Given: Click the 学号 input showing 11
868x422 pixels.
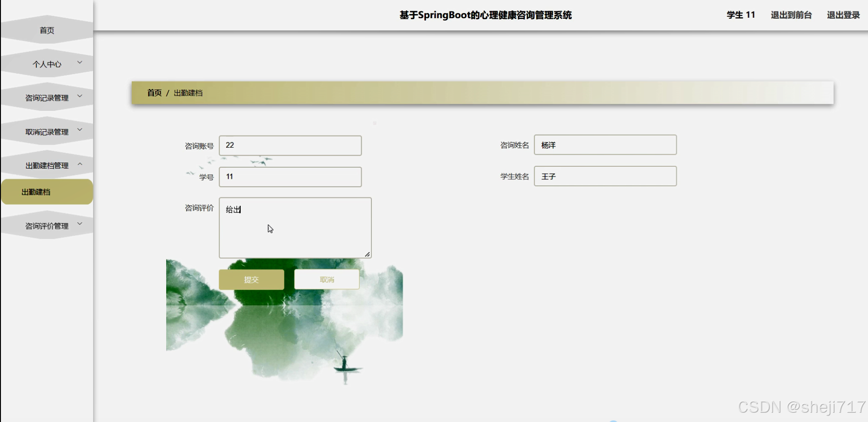Looking at the screenshot, I should pyautogui.click(x=290, y=177).
